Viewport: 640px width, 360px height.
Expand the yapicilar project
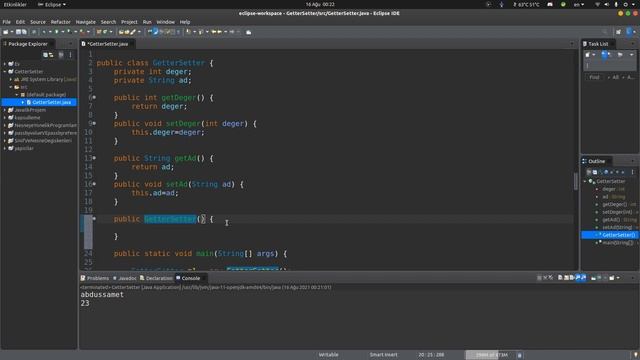tap(5, 148)
